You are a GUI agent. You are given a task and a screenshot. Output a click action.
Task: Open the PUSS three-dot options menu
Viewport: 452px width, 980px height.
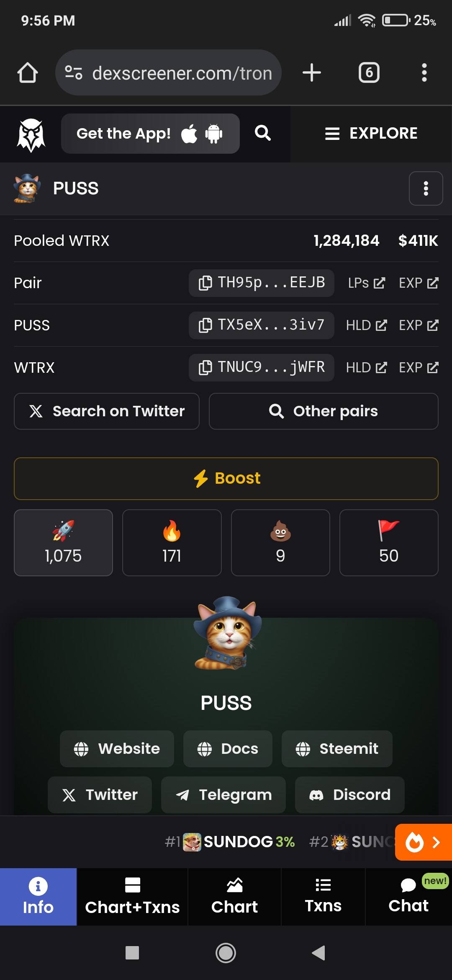point(426,188)
